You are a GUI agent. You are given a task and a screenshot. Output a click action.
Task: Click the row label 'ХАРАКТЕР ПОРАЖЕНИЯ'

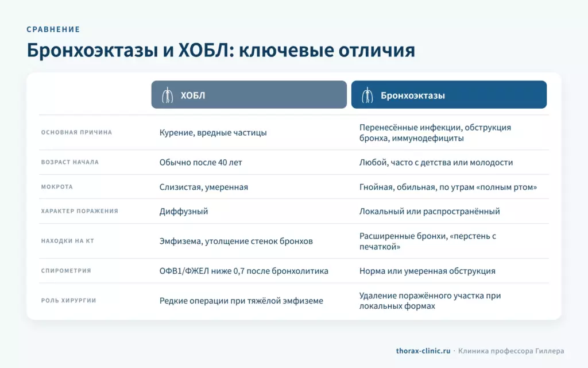79,211
